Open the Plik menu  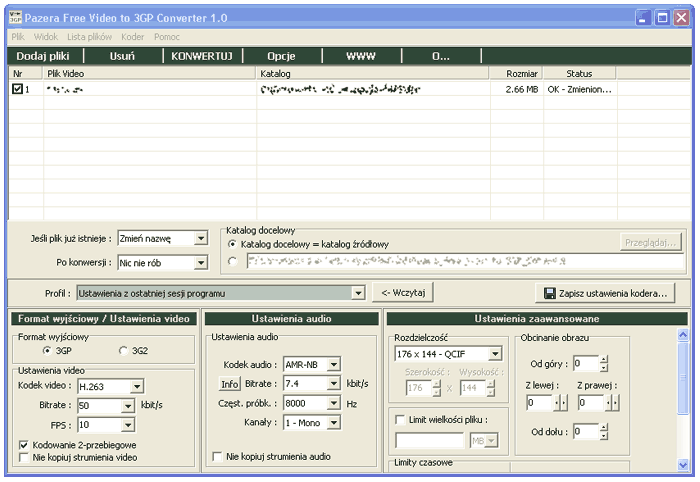click(x=18, y=36)
